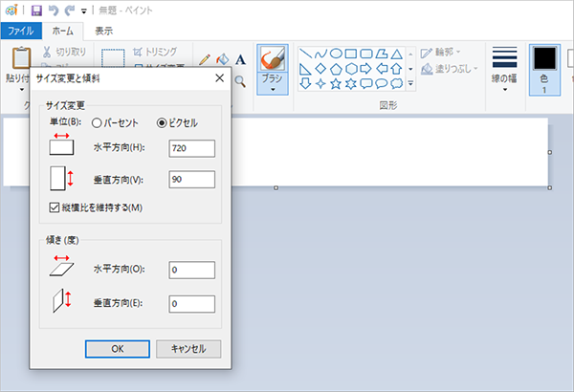
Task: Click the Undo arrow in title bar
Action: click(54, 11)
